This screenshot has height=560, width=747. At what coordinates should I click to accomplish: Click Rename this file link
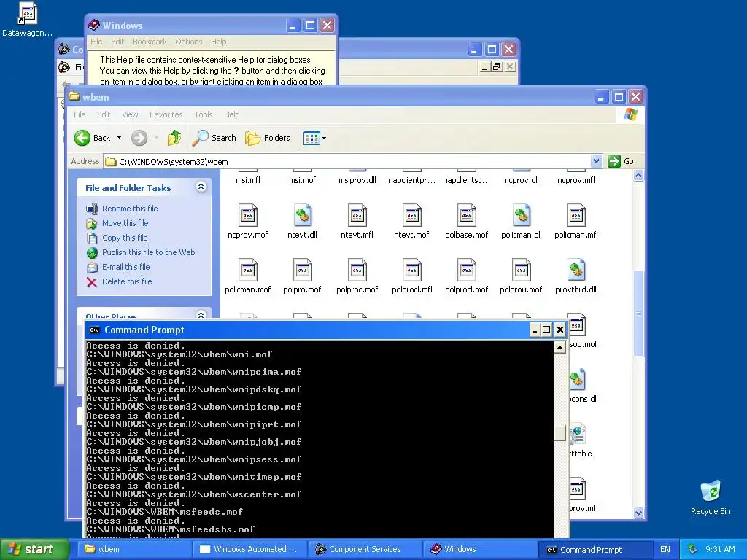[x=130, y=209]
